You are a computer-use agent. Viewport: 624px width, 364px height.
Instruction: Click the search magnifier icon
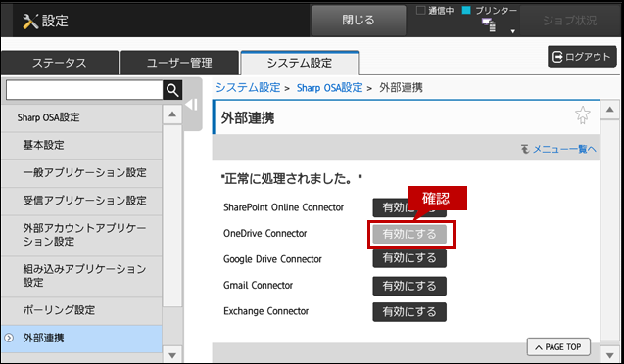172,90
